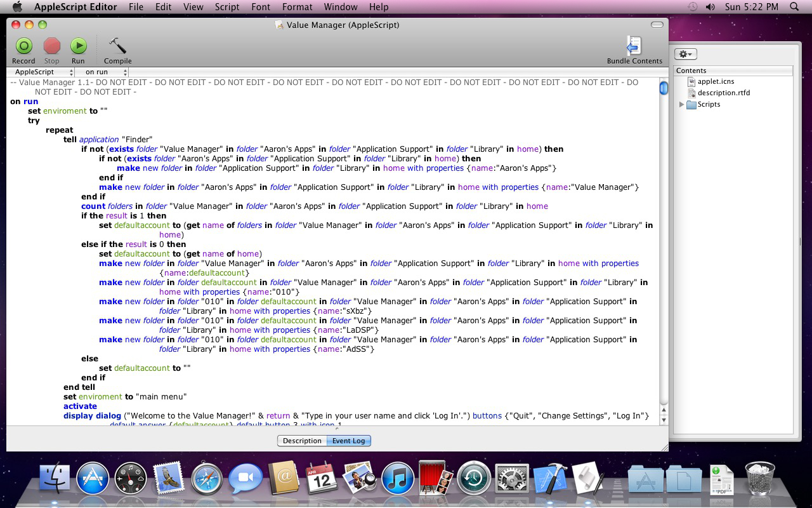The image size is (812, 508).
Task: Open the gear action dropdown
Action: tap(686, 55)
